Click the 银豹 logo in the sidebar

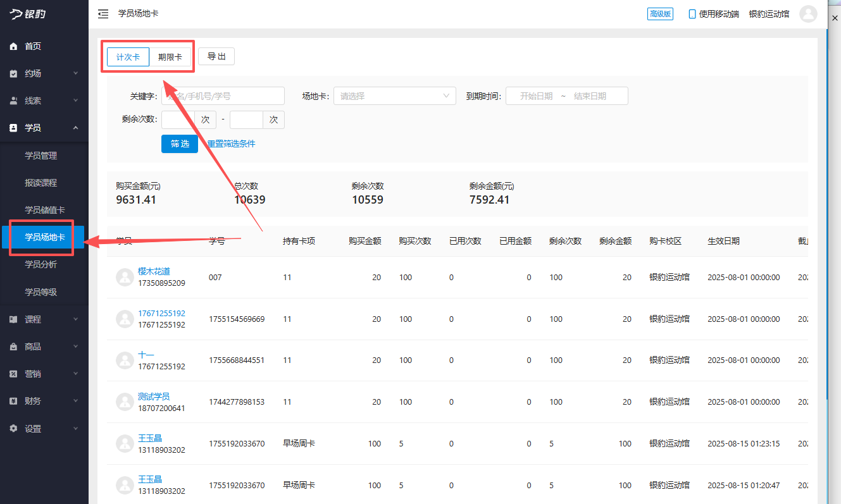[x=28, y=14]
